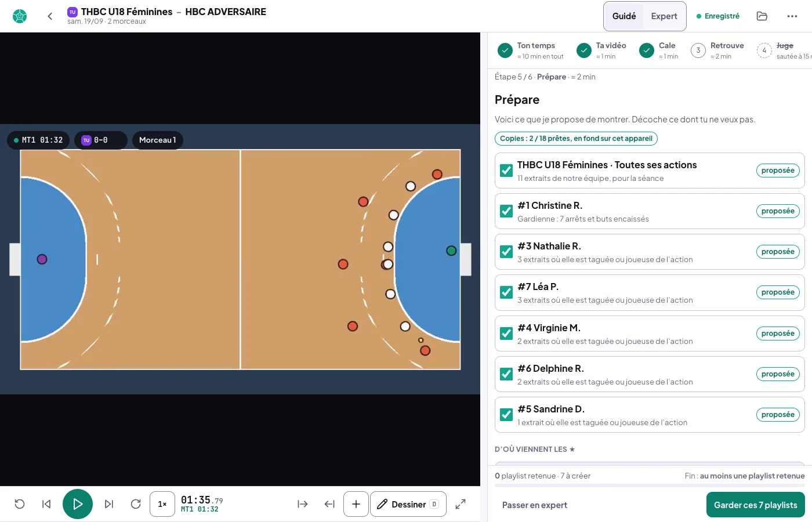
Task: Click the proposée tag on #5 Sandrine D.
Action: [x=778, y=415]
